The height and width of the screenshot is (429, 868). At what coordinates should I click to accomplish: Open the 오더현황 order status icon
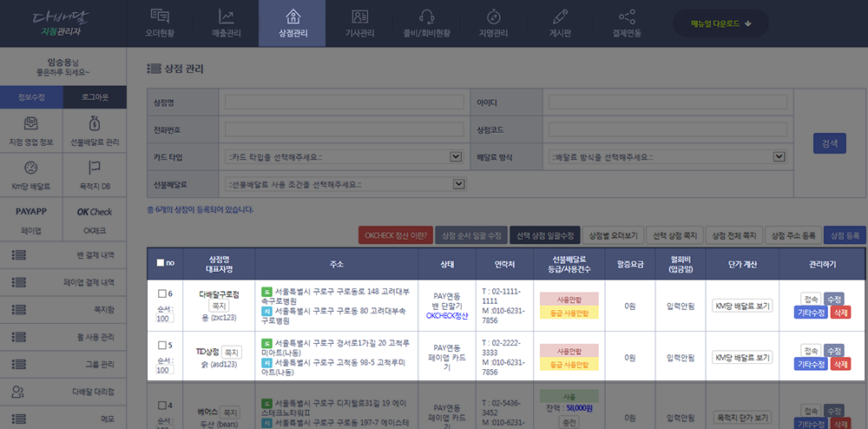(160, 16)
